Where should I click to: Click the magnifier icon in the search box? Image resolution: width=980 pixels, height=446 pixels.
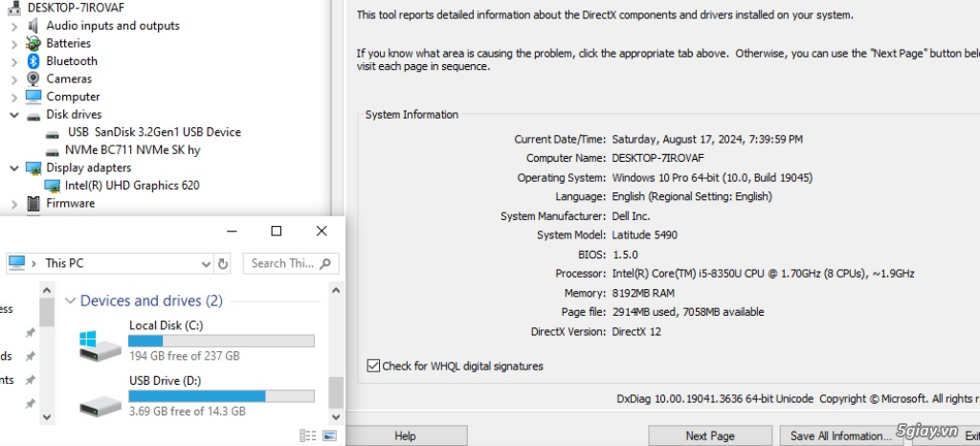[325, 263]
